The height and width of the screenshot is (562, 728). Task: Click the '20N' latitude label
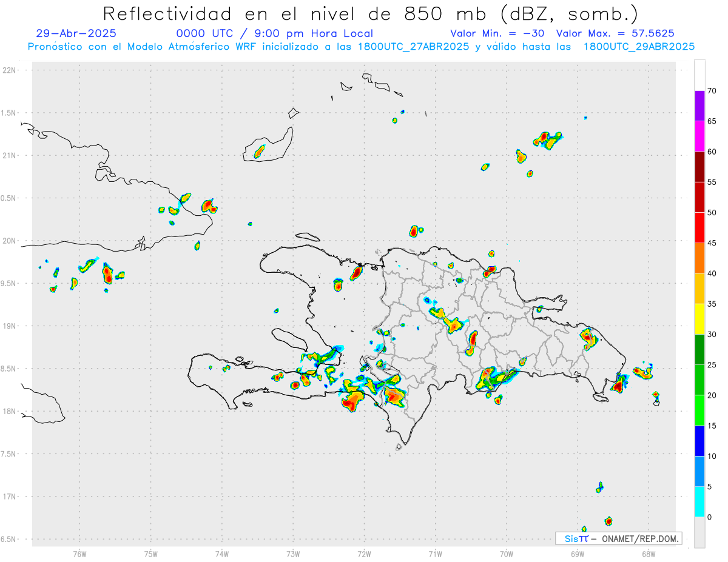point(9,241)
